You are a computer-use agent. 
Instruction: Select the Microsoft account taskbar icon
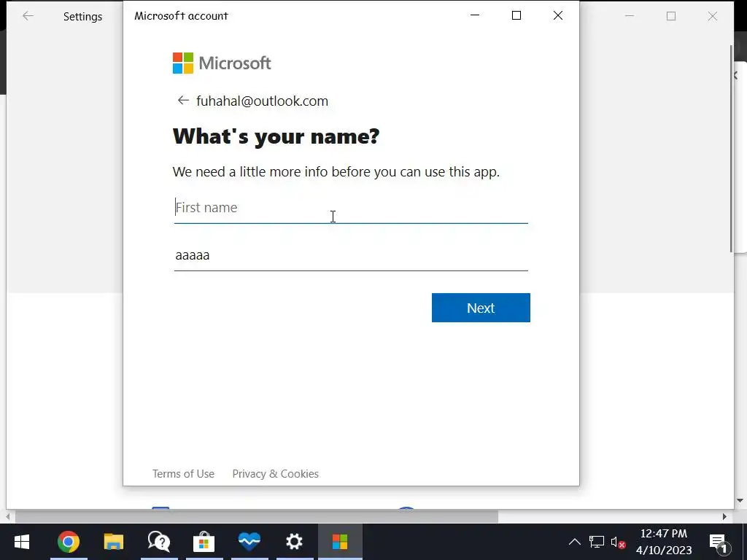(x=340, y=542)
